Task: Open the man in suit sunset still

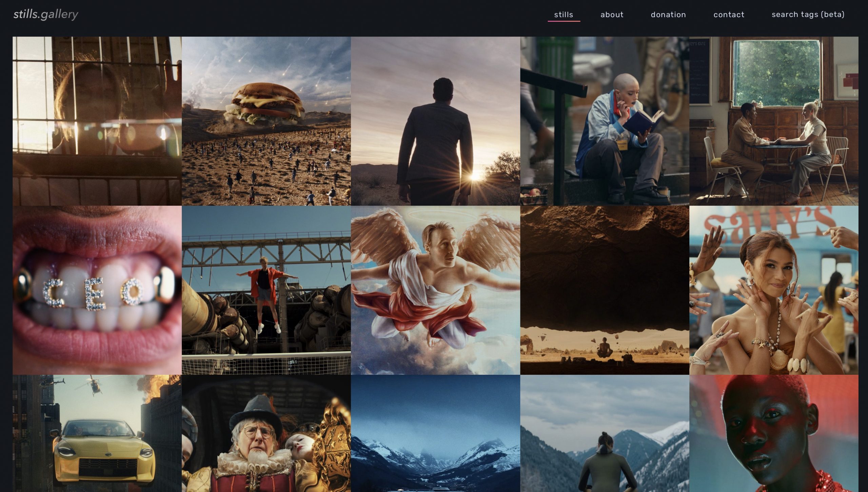Action: pos(435,121)
